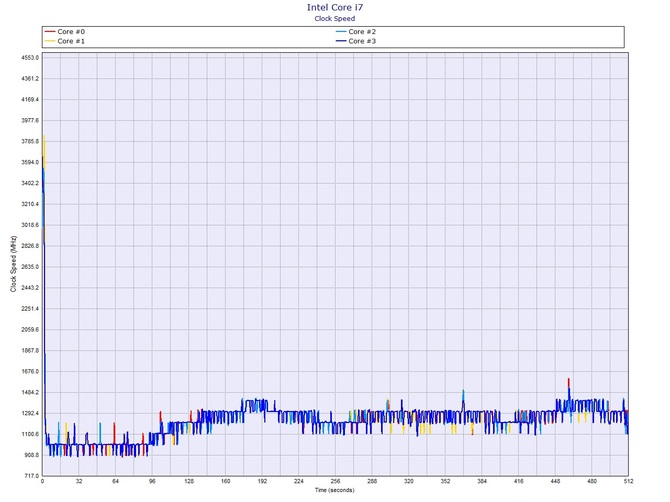Screen dimensions: 670x502
Task: Click the 1100.6 y-axis value
Action: tap(30, 434)
